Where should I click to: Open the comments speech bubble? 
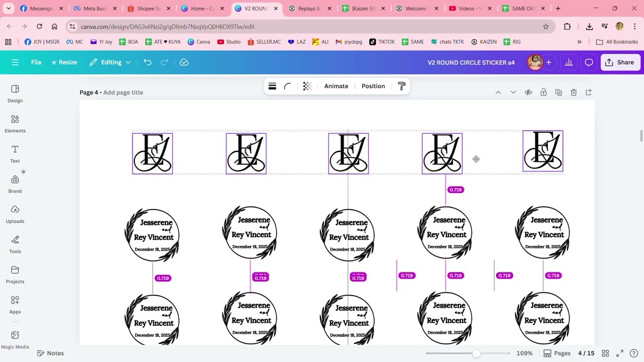point(589,62)
